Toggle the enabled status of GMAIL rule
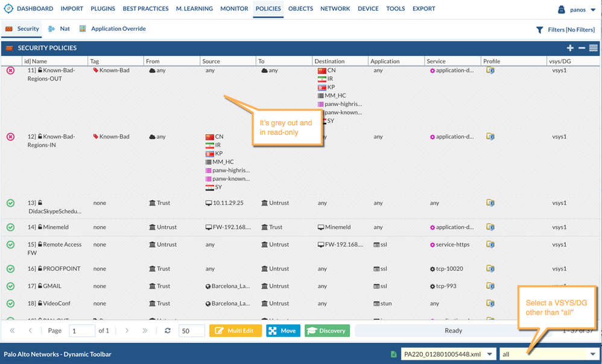602x364 pixels. pos(10,286)
